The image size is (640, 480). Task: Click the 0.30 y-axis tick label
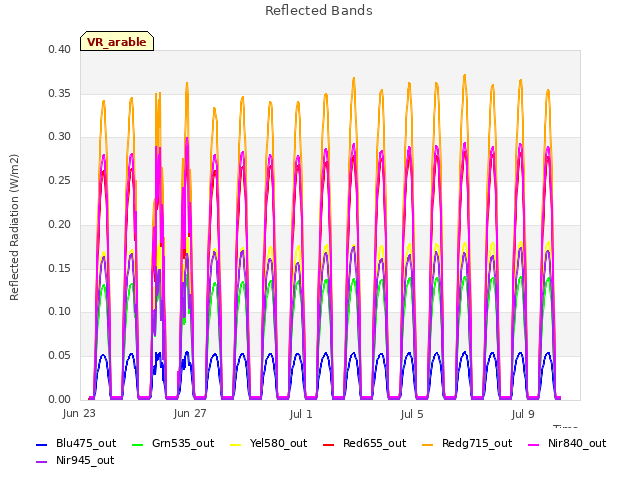coord(60,136)
